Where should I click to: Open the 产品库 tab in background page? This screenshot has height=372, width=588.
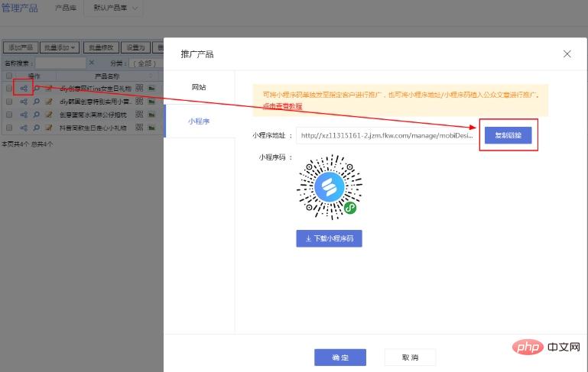click(x=66, y=8)
